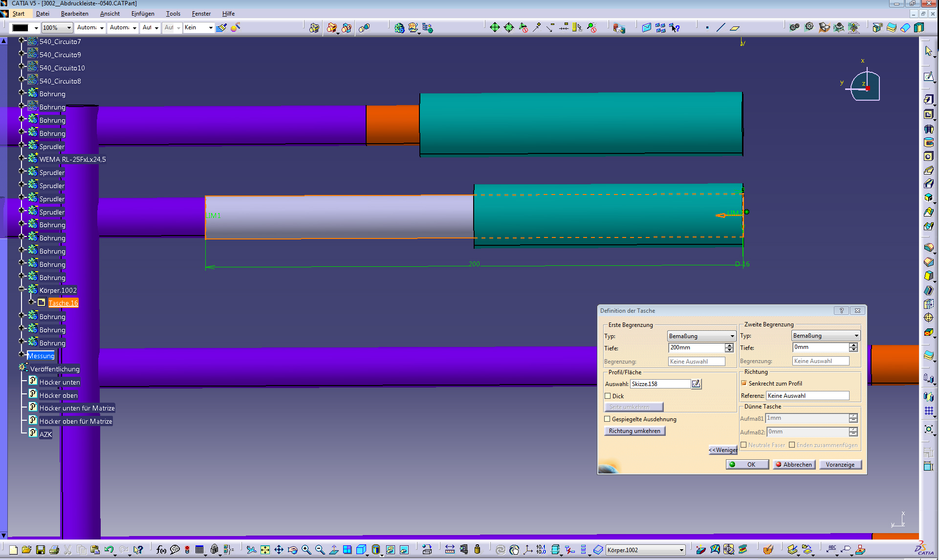Click the Fit All In icon
The height and width of the screenshot is (560, 939).
[265, 550]
